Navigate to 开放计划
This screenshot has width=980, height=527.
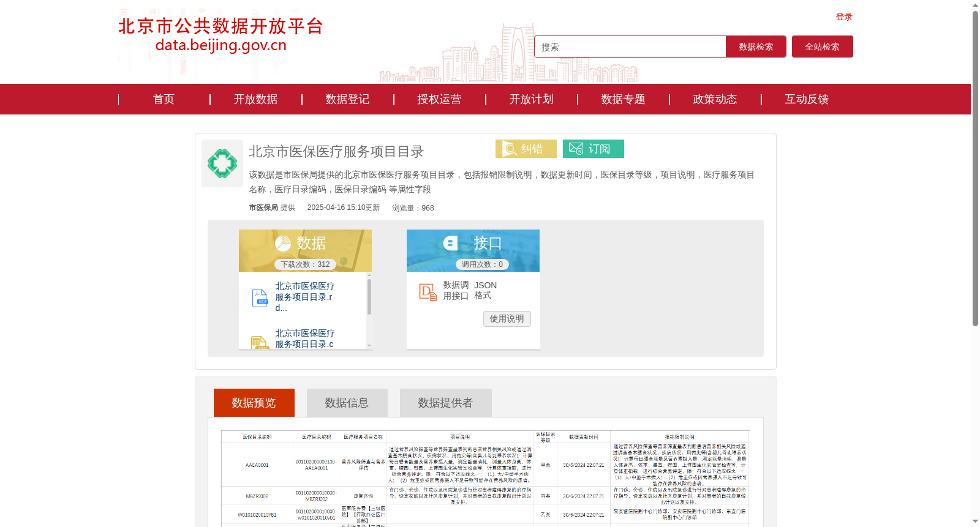coord(531,99)
